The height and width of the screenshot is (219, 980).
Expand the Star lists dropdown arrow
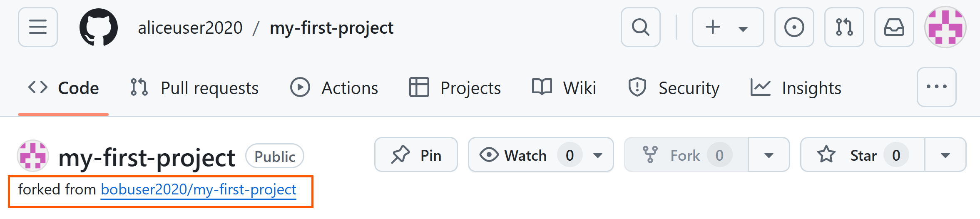coord(945,155)
